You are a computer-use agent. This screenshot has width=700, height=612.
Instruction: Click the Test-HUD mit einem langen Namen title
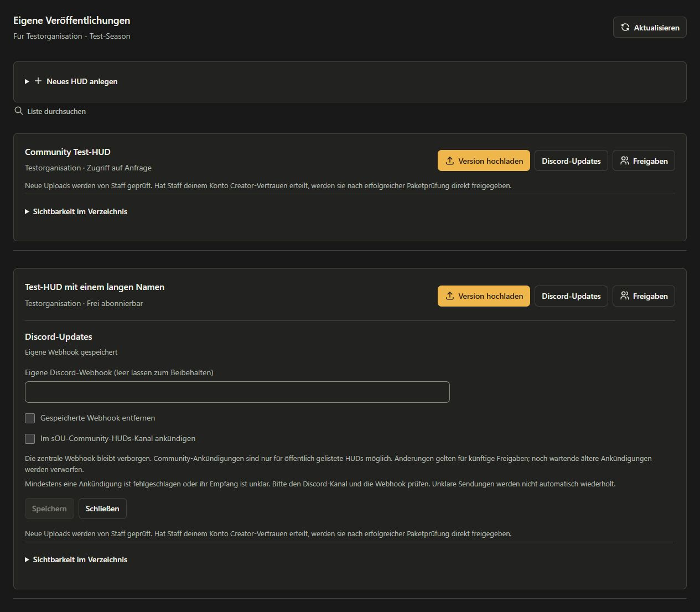(95, 287)
